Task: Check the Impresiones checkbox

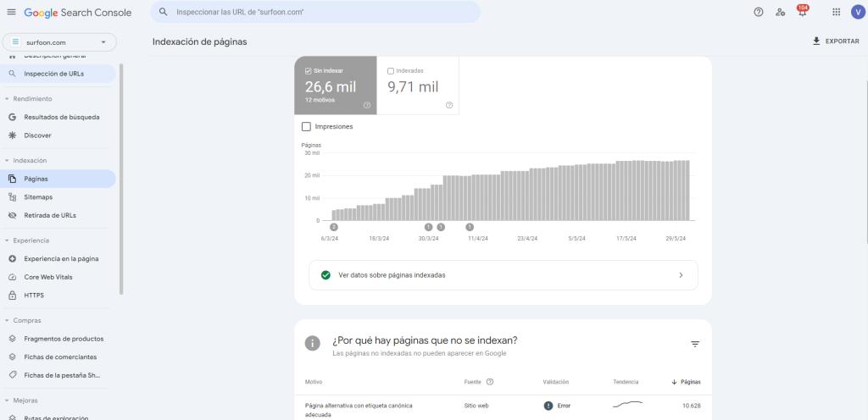Action: (306, 126)
